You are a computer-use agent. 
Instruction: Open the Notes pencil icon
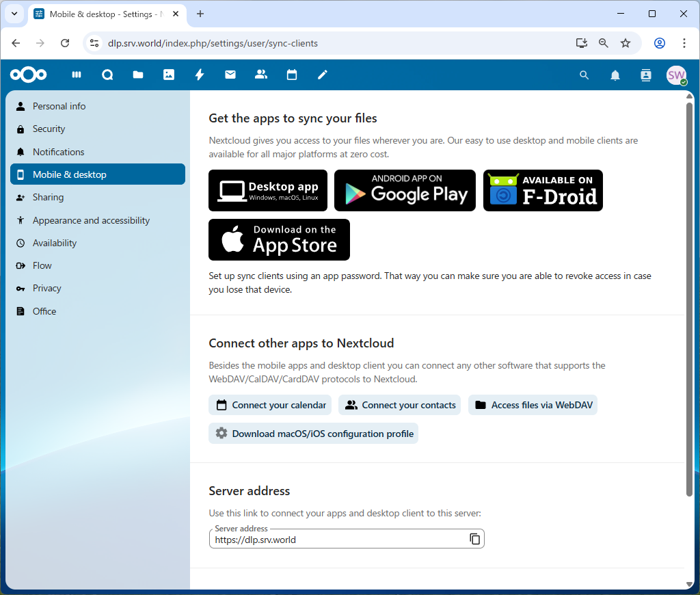(x=323, y=75)
